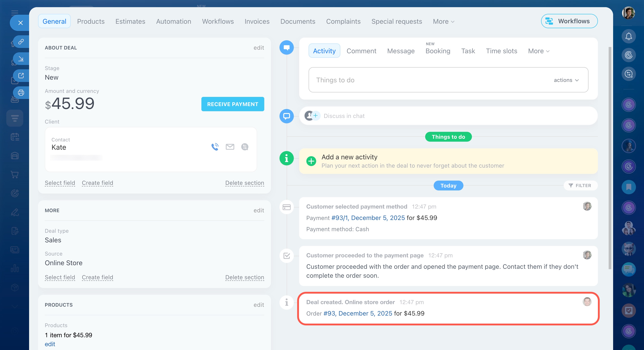Screen dimensions: 644x350
Task: Expand More dropdown in activity tabs
Action: tap(539, 51)
